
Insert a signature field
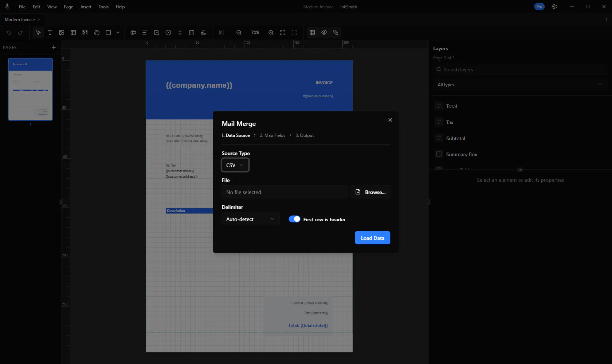pos(203,33)
